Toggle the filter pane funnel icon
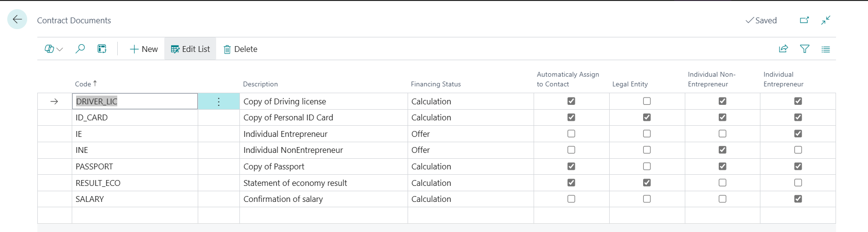The width and height of the screenshot is (868, 232). [x=805, y=49]
